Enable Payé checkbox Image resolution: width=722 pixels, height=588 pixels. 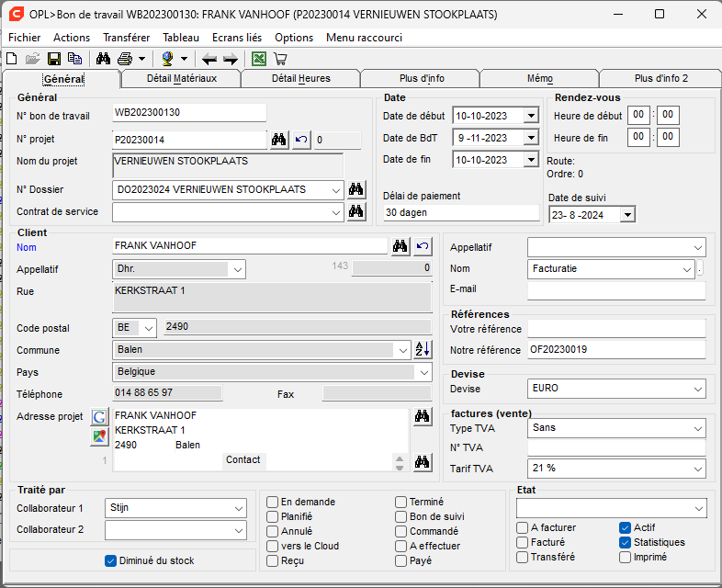(x=401, y=560)
